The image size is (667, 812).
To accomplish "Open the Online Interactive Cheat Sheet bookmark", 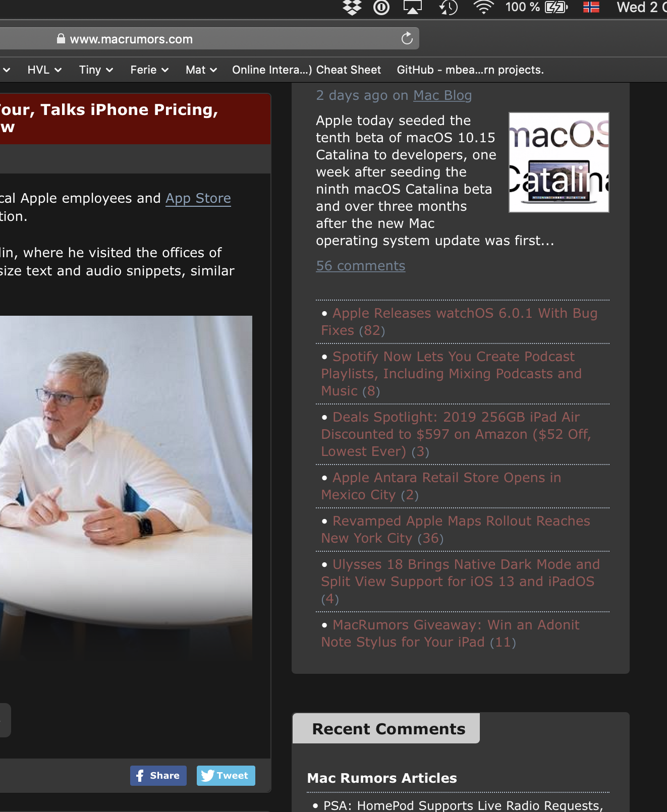I will (x=306, y=70).
